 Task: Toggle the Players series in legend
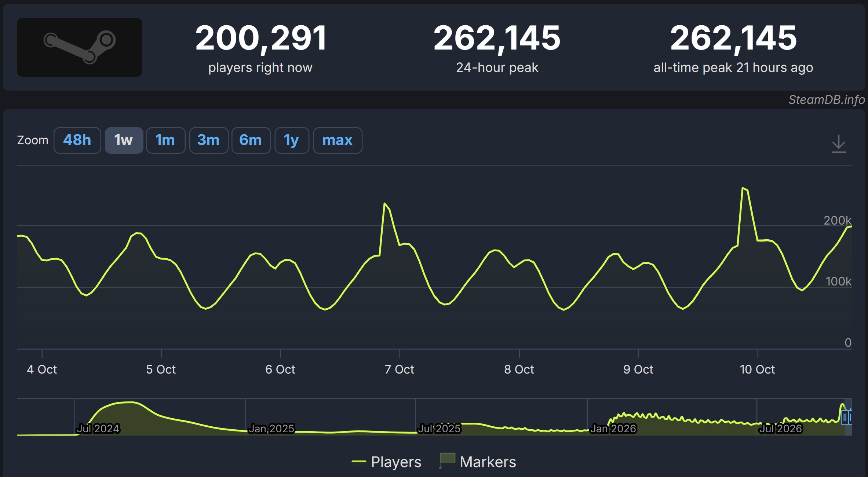[386, 462]
